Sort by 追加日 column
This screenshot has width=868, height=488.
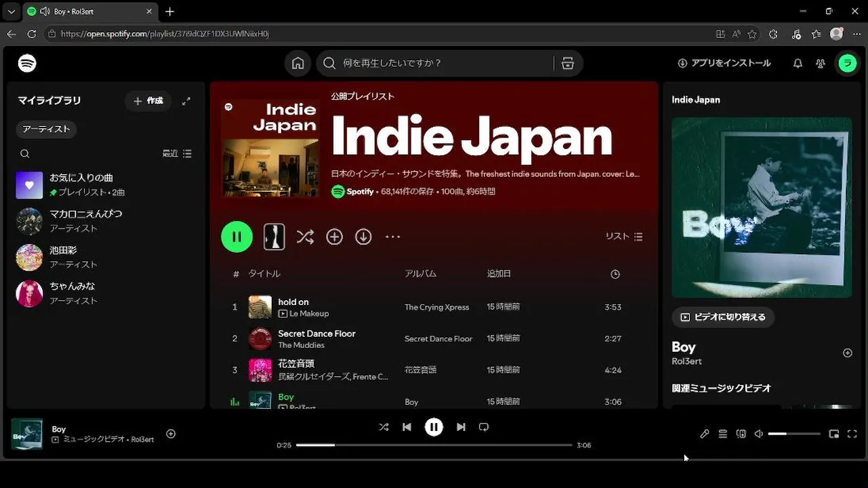click(x=499, y=274)
